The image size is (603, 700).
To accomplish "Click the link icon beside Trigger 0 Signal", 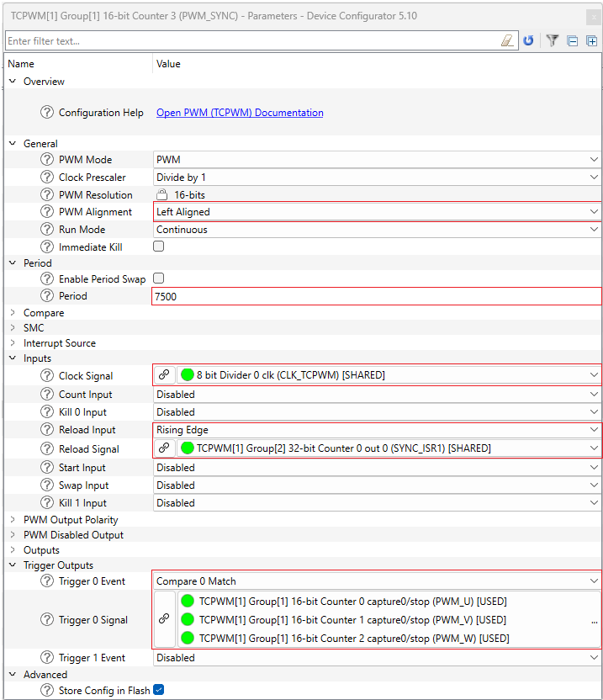I will point(164,619).
